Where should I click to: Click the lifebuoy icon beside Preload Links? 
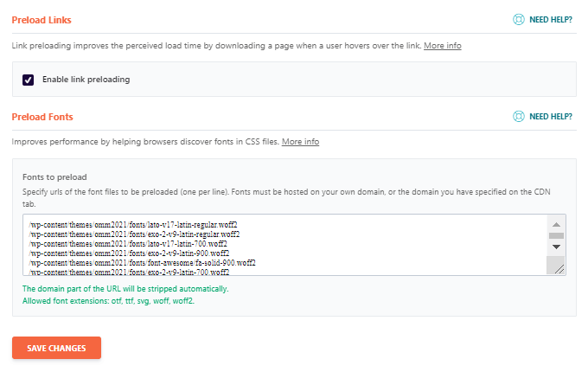coord(519,19)
